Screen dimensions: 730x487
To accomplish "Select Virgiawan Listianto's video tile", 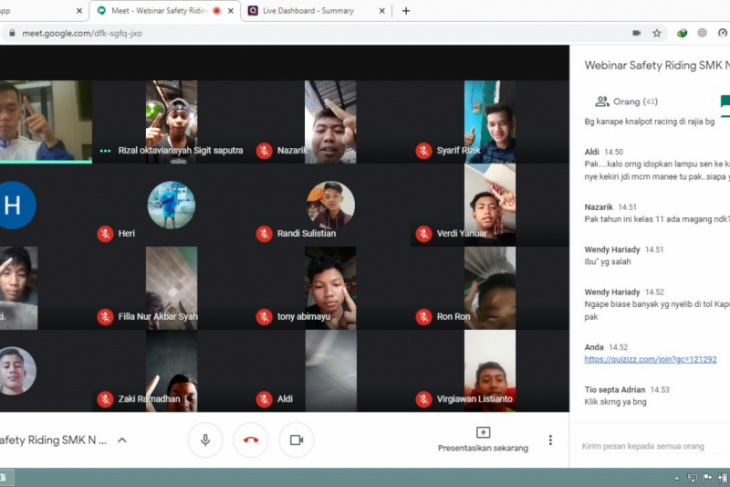I will click(490, 371).
